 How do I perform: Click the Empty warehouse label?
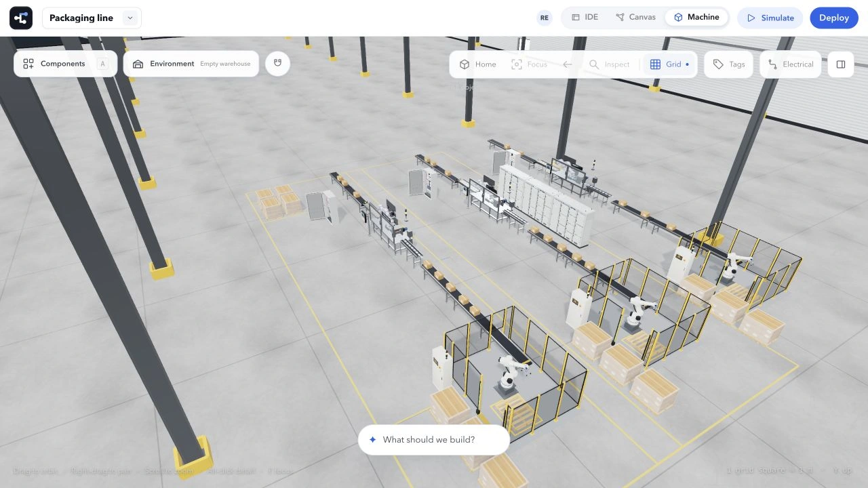click(225, 64)
